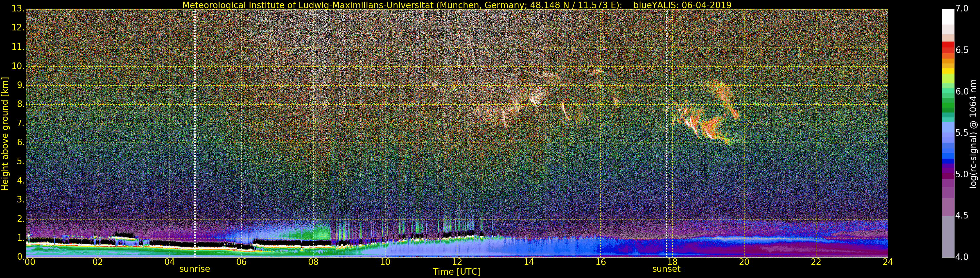Click the colorbar value '6.5'

point(962,50)
